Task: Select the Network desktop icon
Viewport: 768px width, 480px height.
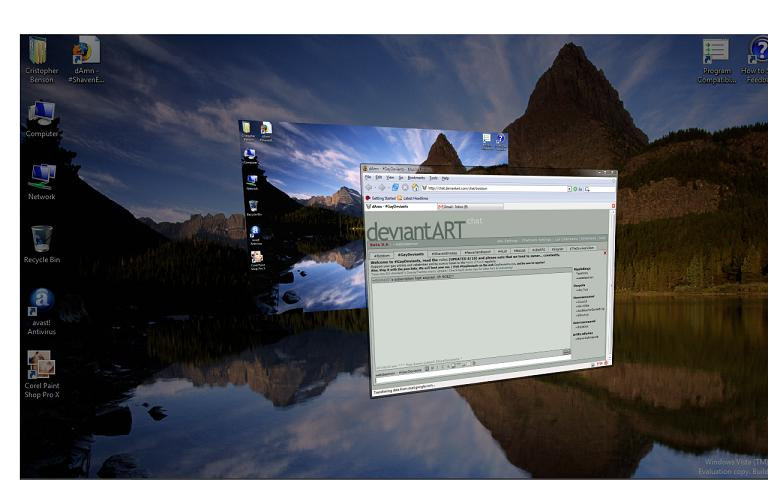Action: 42,182
